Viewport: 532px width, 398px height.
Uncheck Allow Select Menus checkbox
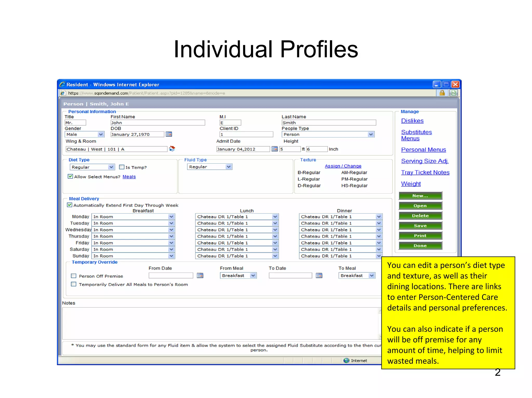tap(70, 176)
